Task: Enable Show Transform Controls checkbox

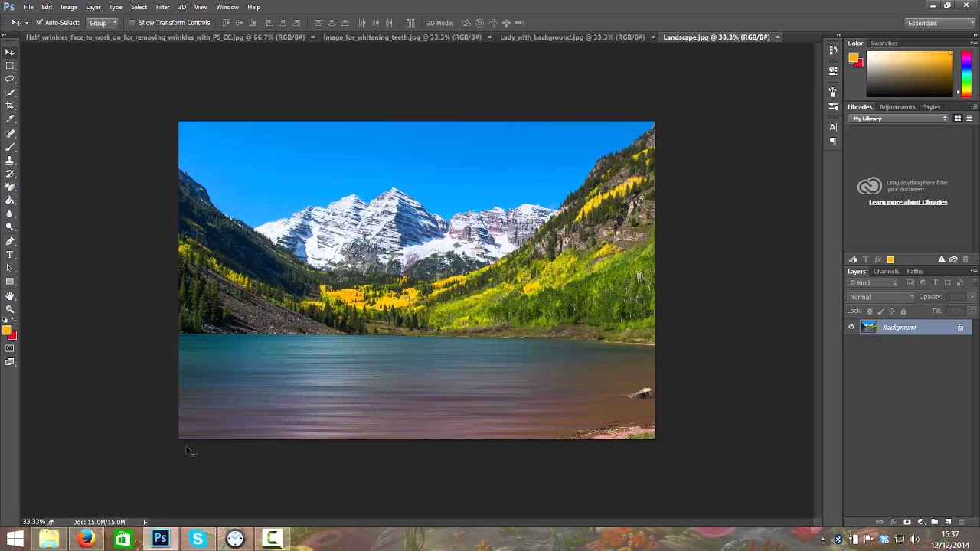Action: (x=132, y=23)
